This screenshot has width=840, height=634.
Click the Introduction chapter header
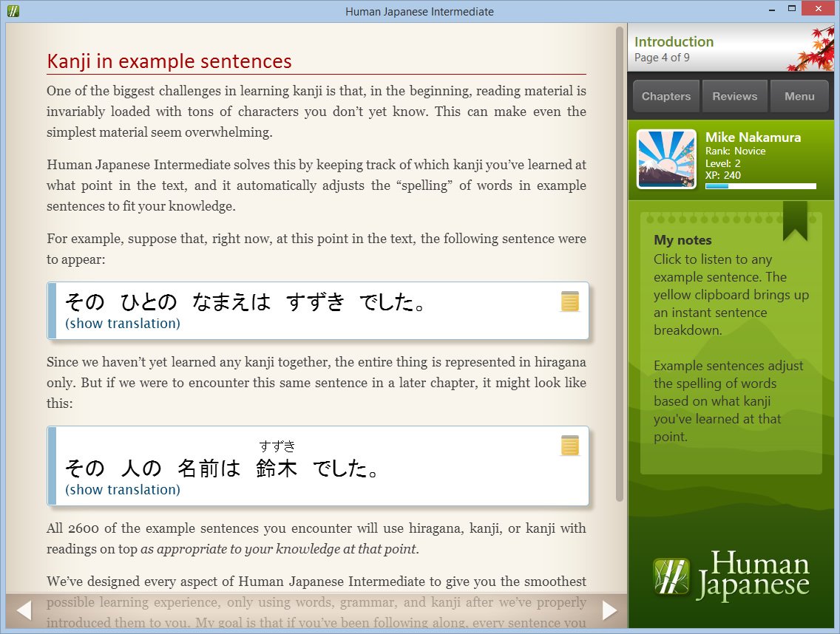674,43
